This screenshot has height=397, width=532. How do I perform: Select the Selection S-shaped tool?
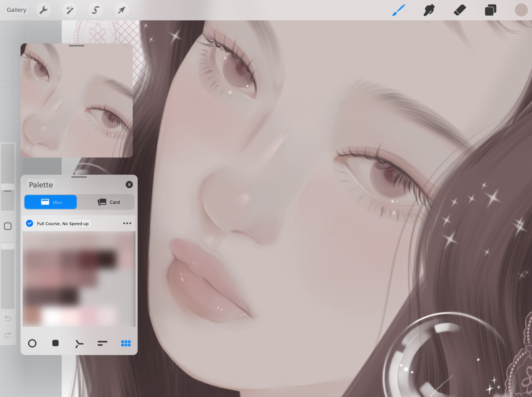pyautogui.click(x=96, y=10)
